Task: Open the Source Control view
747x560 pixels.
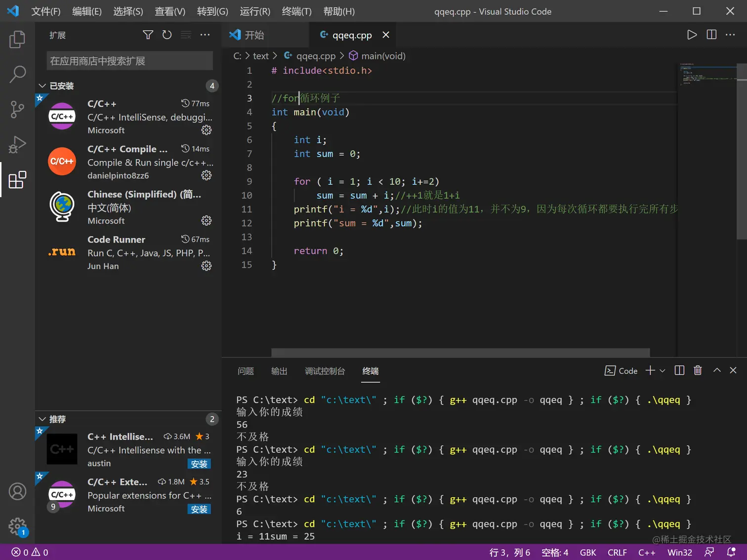Action: pyautogui.click(x=17, y=109)
